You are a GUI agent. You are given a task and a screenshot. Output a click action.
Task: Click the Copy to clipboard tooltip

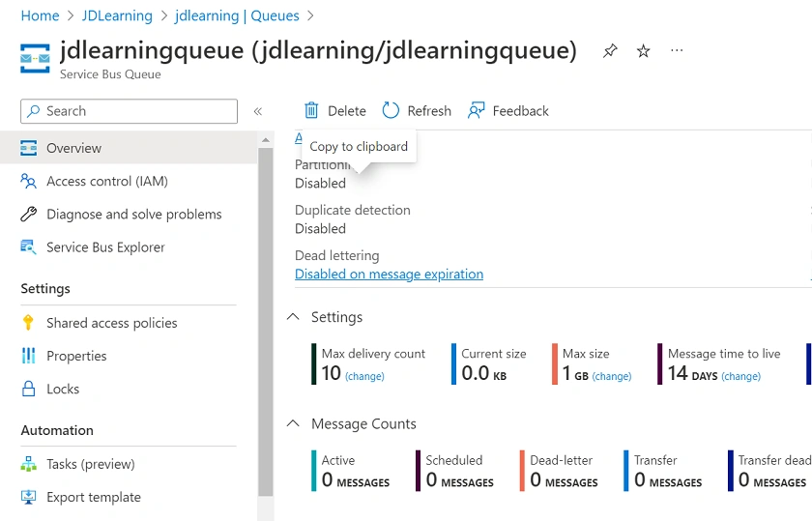[359, 147]
